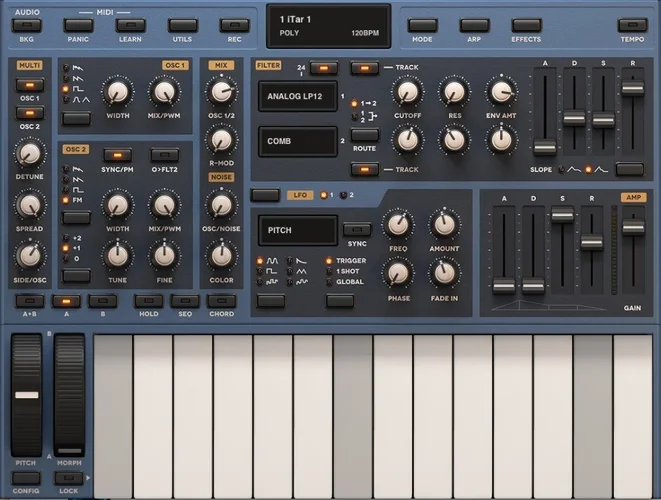This screenshot has height=500, width=661.
Task: Click the audio BKG button
Action: point(27,25)
